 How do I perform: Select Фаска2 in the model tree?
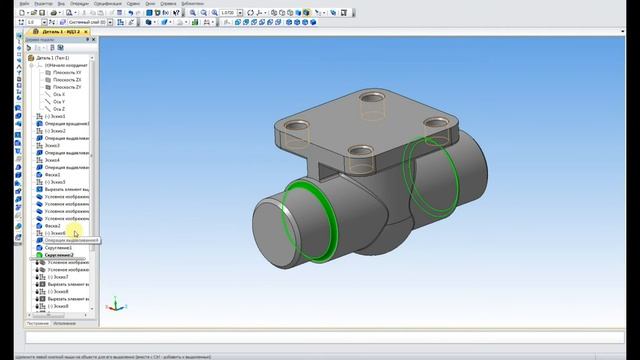click(52, 226)
